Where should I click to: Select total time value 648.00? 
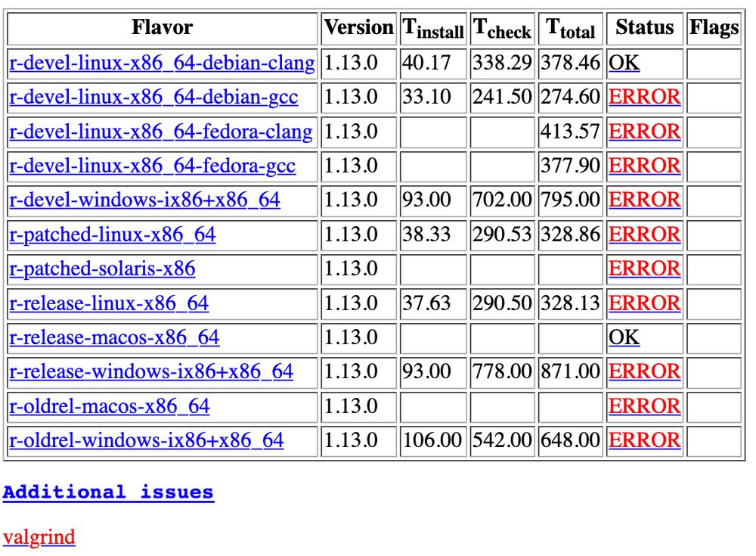coord(570,441)
